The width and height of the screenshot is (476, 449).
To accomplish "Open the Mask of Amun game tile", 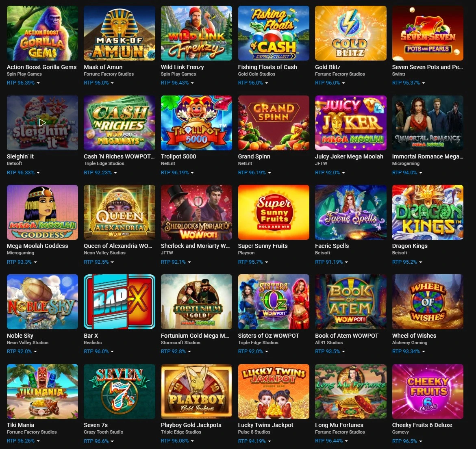I will click(x=119, y=33).
